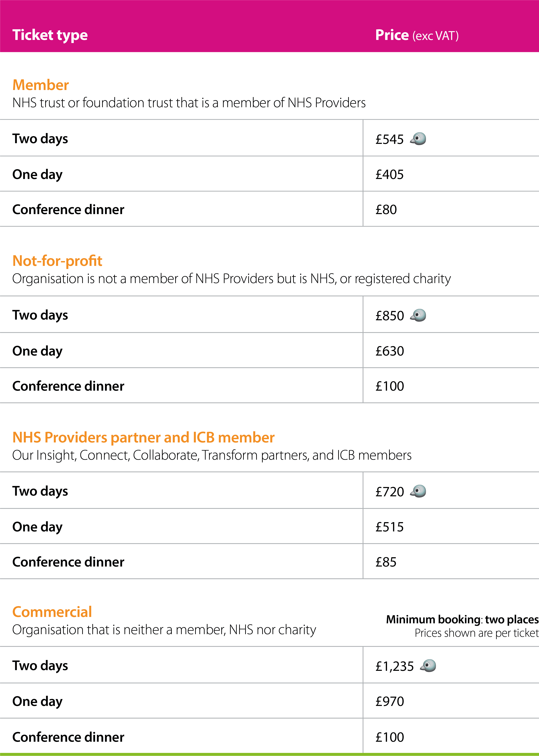This screenshot has height=756, width=539.
Task: Click the bird icon beside £1,235
Action: tap(428, 666)
